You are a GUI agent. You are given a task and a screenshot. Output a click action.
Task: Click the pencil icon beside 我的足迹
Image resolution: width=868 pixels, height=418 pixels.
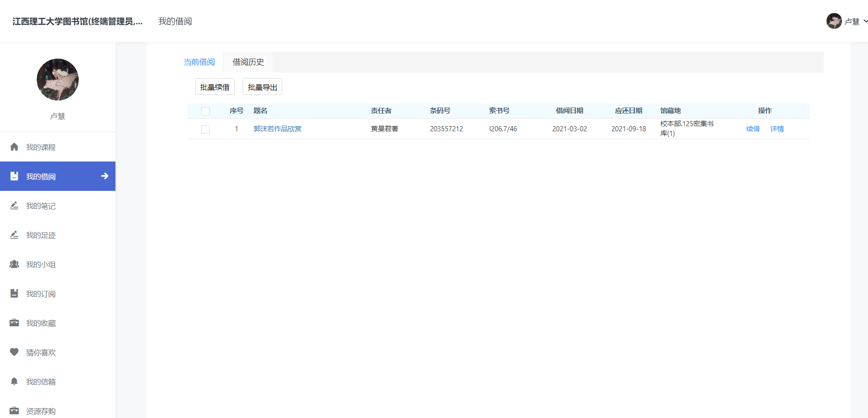click(14, 235)
